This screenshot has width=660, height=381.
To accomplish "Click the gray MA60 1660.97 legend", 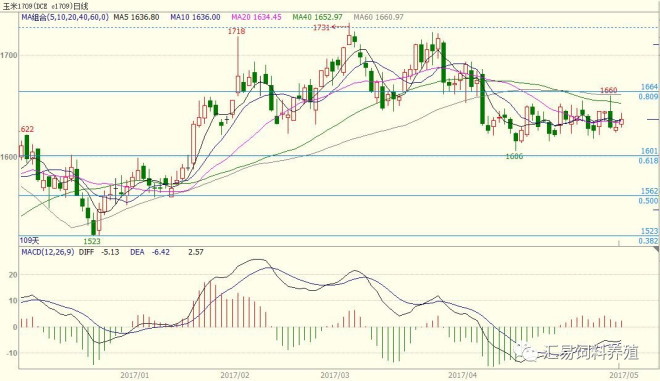I will point(378,17).
